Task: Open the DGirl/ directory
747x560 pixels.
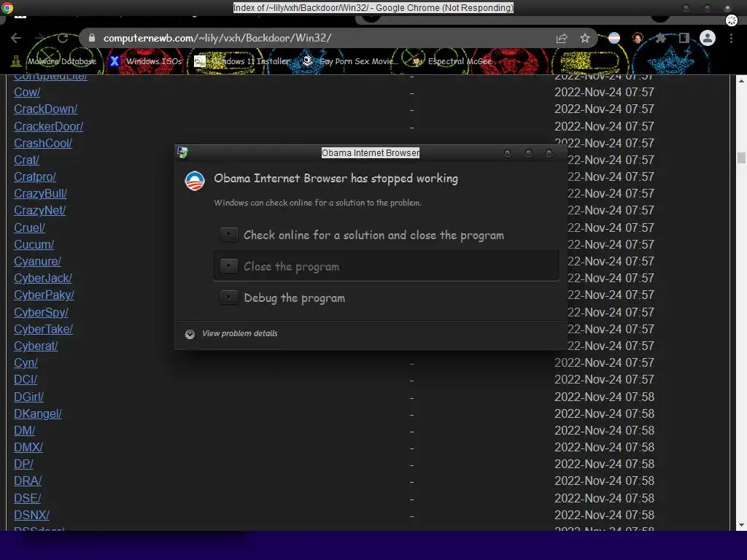Action: [x=29, y=397]
